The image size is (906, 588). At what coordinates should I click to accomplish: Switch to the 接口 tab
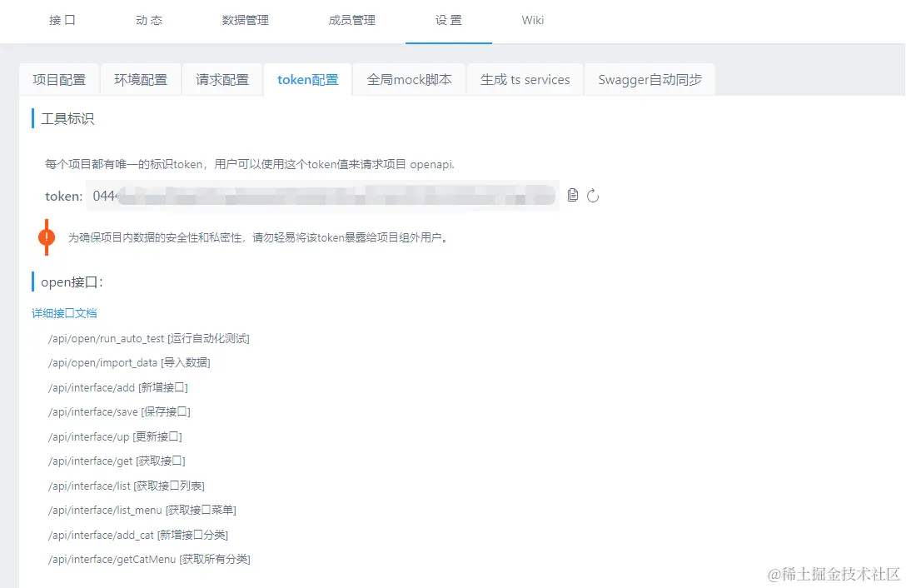(x=62, y=21)
